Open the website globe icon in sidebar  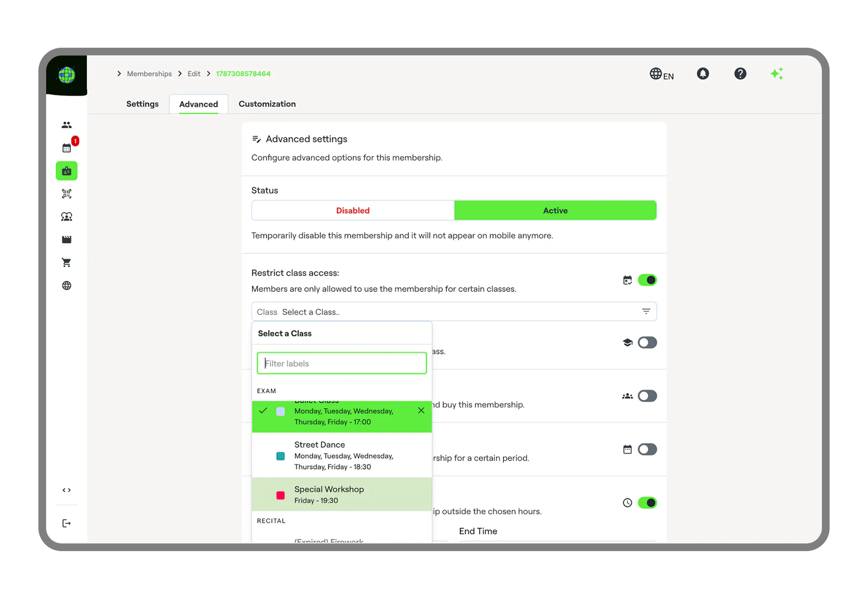point(66,286)
